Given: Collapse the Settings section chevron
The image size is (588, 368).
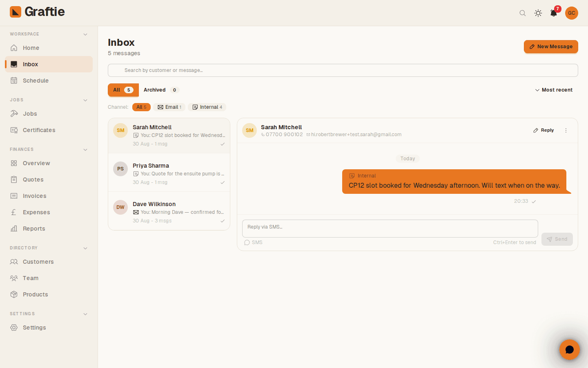Looking at the screenshot, I should [x=85, y=314].
